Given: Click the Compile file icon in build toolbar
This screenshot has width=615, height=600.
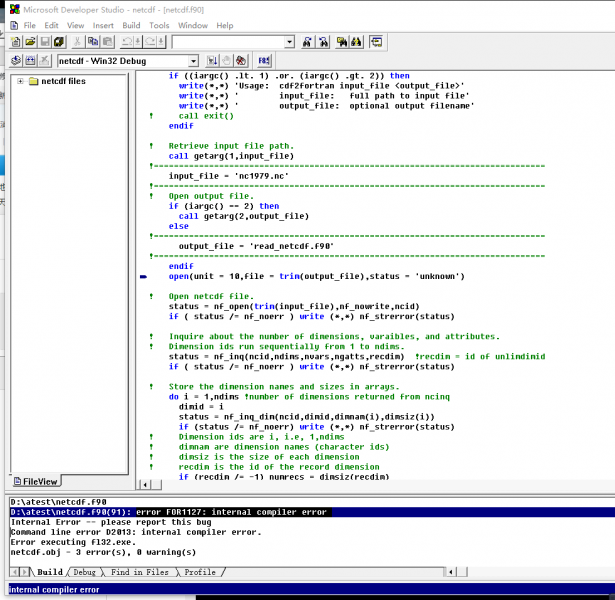Looking at the screenshot, I should pos(17,62).
